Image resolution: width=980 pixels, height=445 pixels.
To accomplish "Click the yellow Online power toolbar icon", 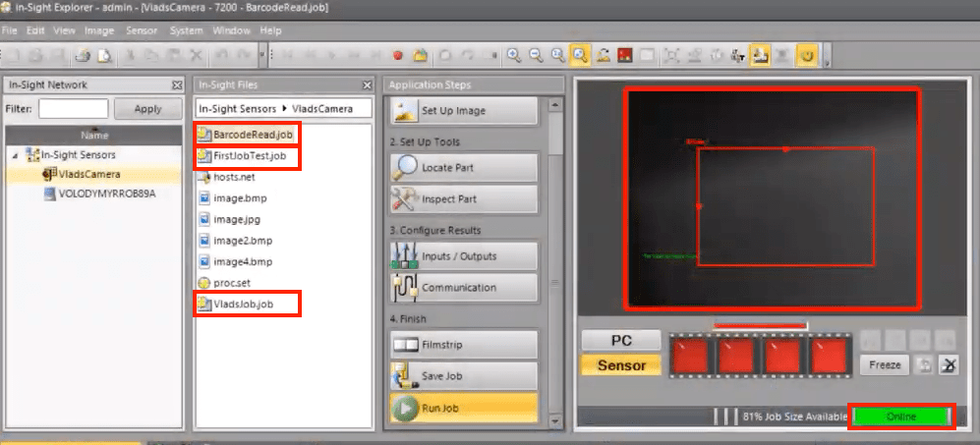I will (808, 56).
